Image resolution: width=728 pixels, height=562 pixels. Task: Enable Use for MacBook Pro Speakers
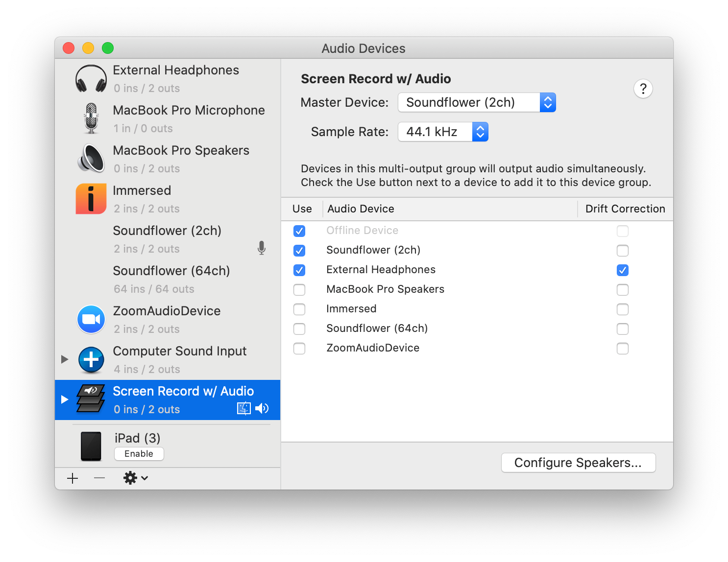coord(299,290)
